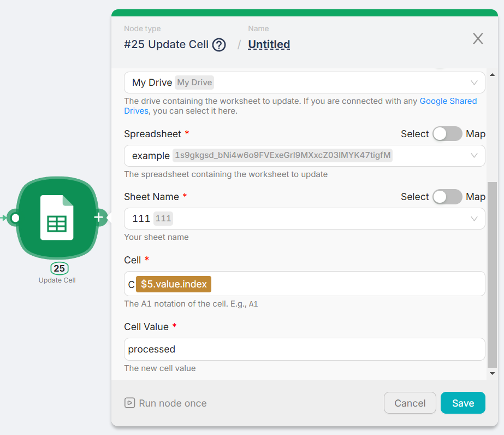Click the plus connector on the node
This screenshot has height=435, width=504.
pyautogui.click(x=99, y=217)
